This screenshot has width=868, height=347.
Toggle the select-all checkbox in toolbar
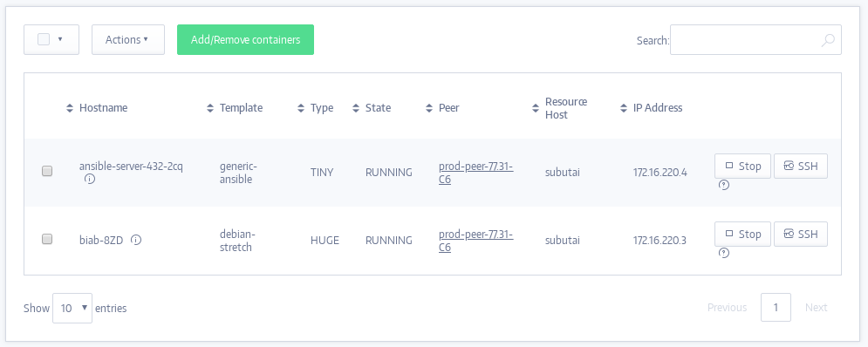point(44,39)
